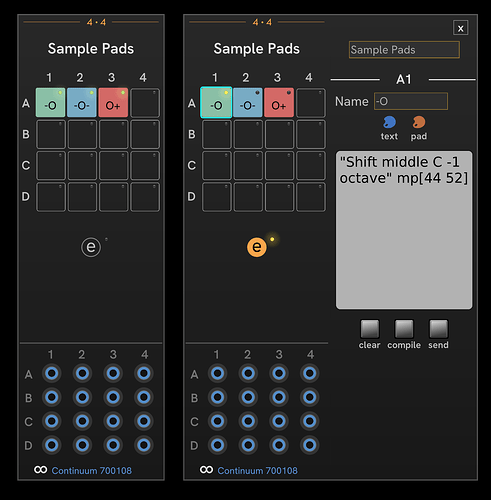Image resolution: width=491 pixels, height=500 pixels.
Task: Click the send button
Action: point(438,329)
